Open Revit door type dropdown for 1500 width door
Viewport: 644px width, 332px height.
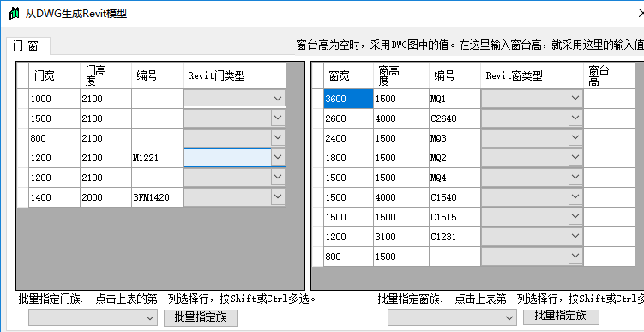point(278,118)
